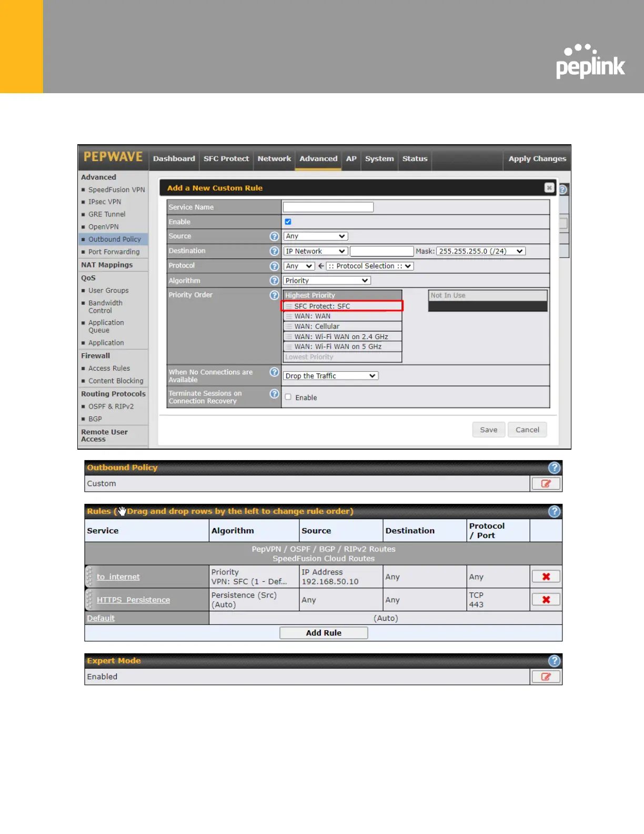Switch to the Network tab
The image size is (644, 834).
pos(274,158)
